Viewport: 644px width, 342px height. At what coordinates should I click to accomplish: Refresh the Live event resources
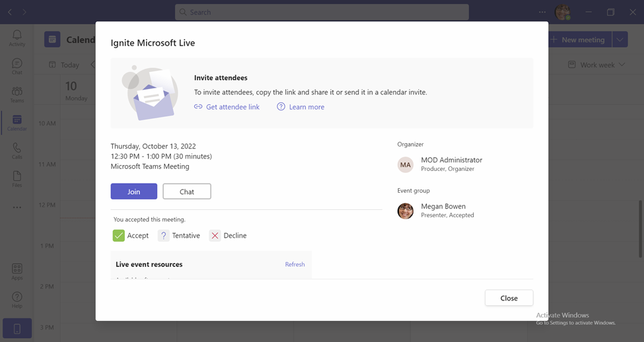click(x=295, y=264)
